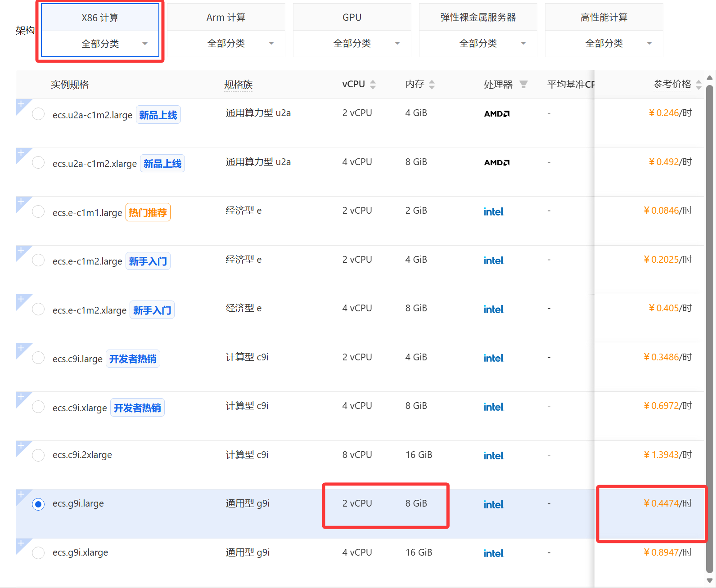This screenshot has height=588, width=716.
Task: Sort by reference price arrows
Action: point(698,85)
